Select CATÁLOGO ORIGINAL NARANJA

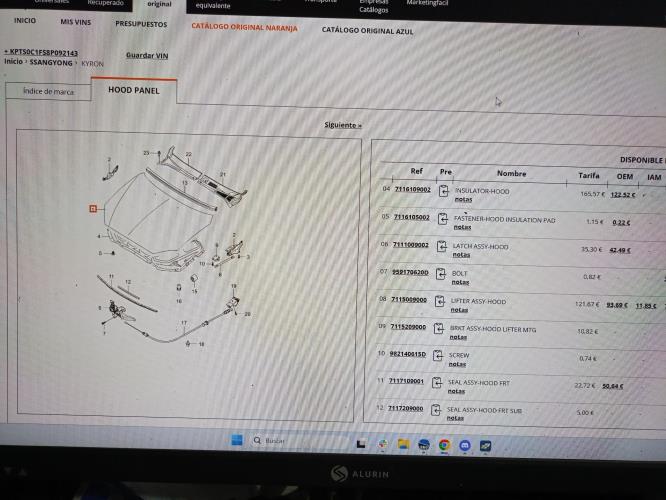(245, 27)
